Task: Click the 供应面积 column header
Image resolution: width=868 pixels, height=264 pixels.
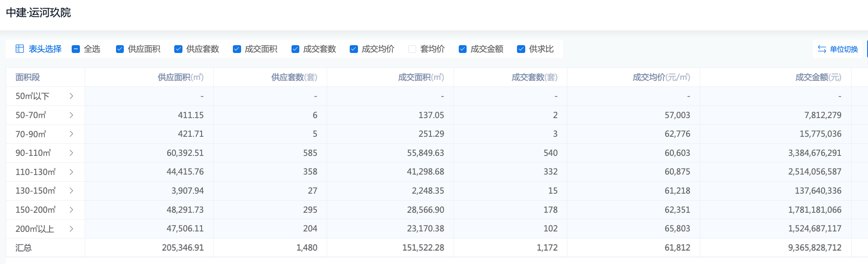Action: click(x=180, y=77)
